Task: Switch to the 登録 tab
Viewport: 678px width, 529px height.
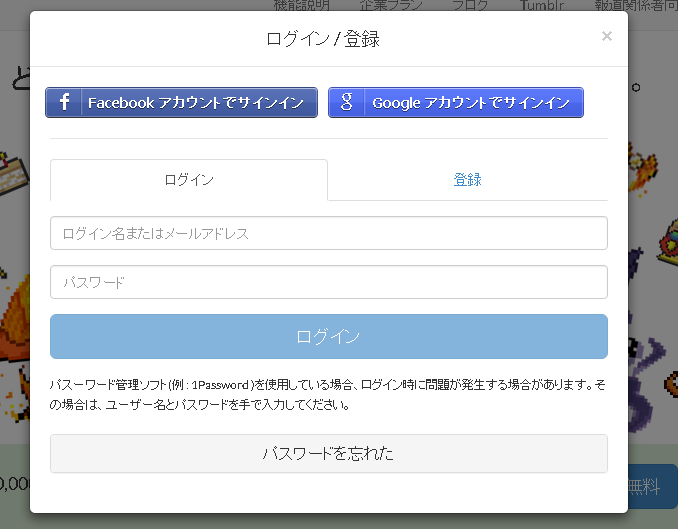Action: 467,180
